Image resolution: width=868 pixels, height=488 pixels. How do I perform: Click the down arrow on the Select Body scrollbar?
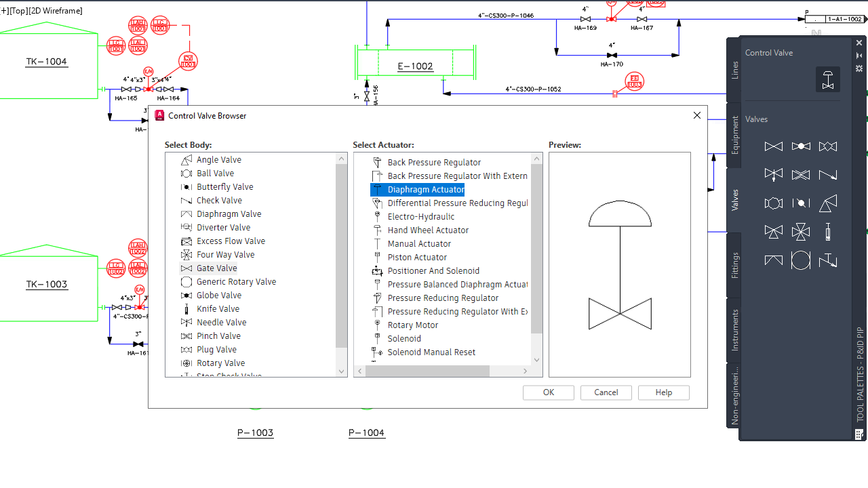342,371
